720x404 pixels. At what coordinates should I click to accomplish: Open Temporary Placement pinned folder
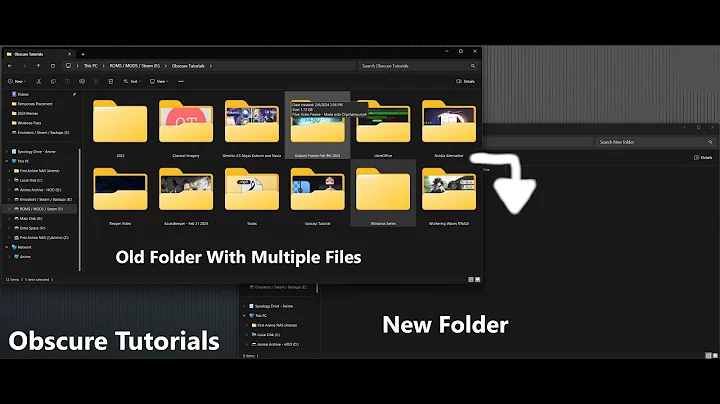click(32, 104)
